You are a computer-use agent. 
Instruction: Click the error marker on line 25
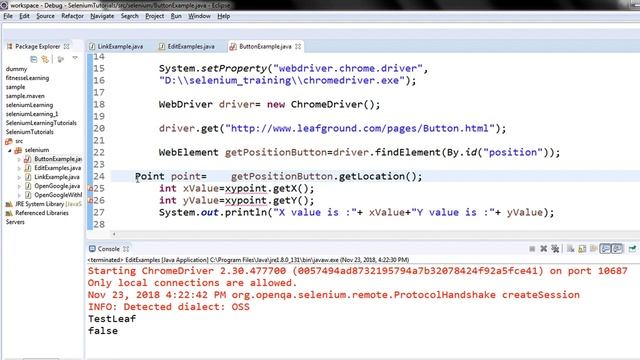(x=91, y=188)
